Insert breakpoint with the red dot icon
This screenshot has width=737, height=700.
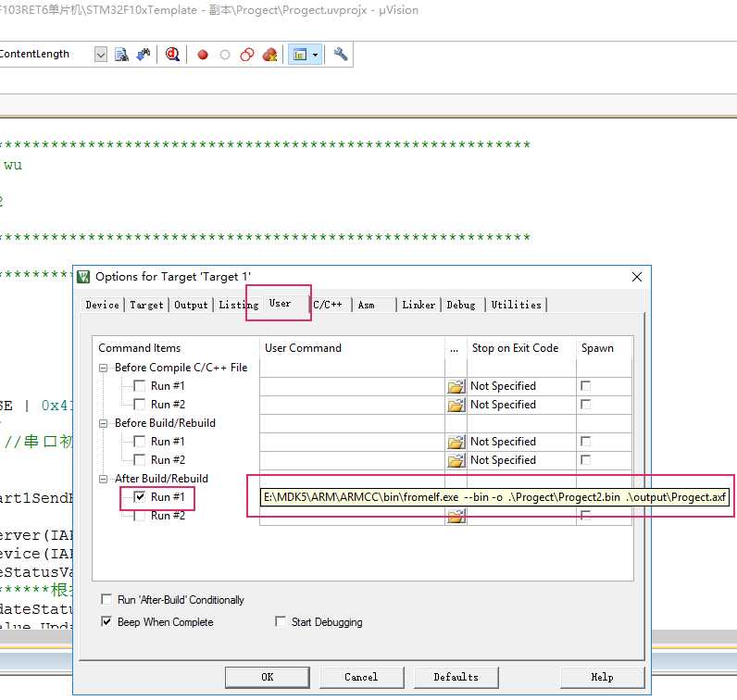[203, 55]
